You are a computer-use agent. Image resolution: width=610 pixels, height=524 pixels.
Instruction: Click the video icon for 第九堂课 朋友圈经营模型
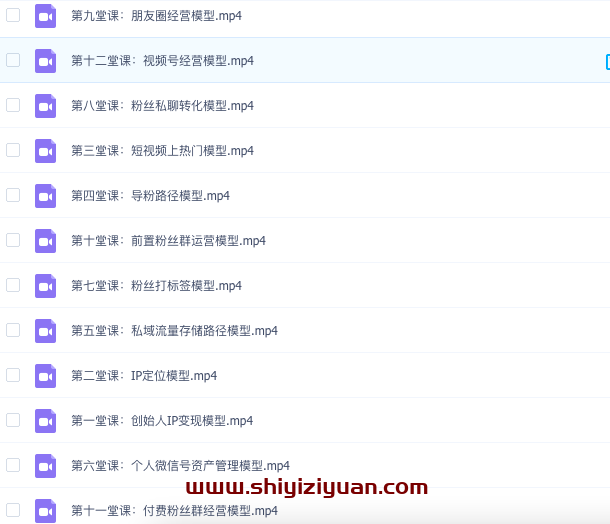click(45, 16)
